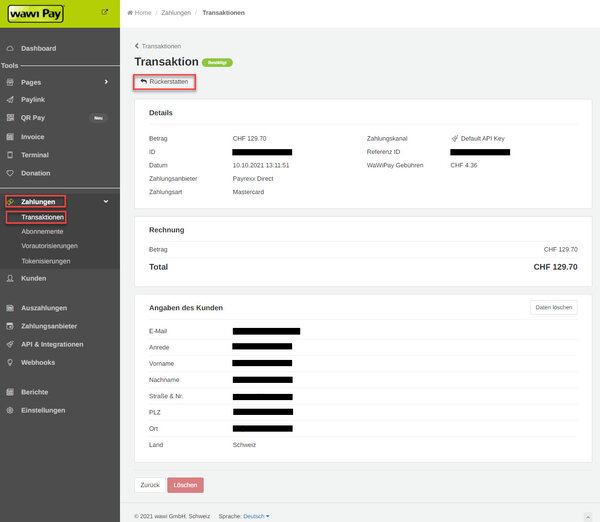Click the red Löschen button
Screen dimensions: 600x522
[185, 485]
